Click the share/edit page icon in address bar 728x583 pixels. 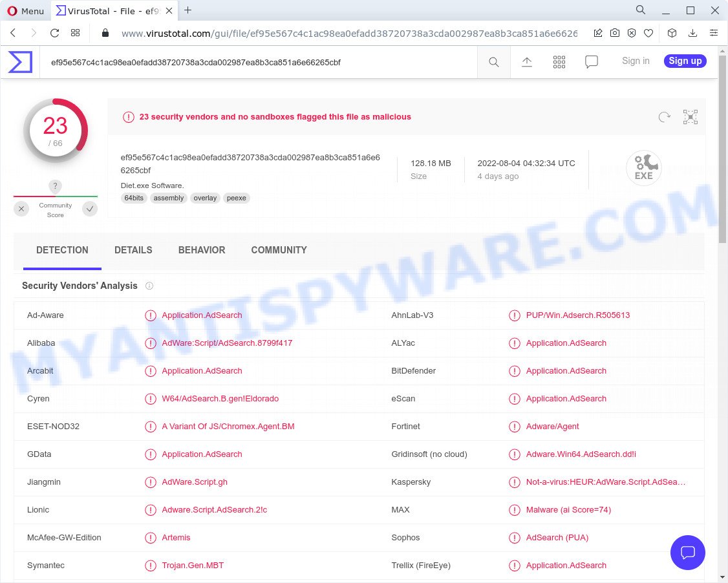pos(598,32)
